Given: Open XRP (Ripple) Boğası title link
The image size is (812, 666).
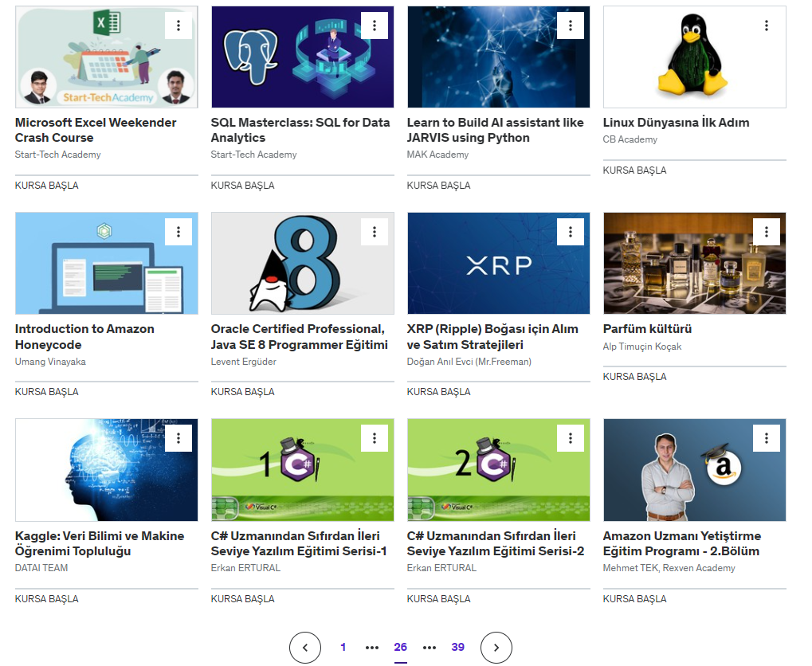Looking at the screenshot, I should (x=492, y=337).
